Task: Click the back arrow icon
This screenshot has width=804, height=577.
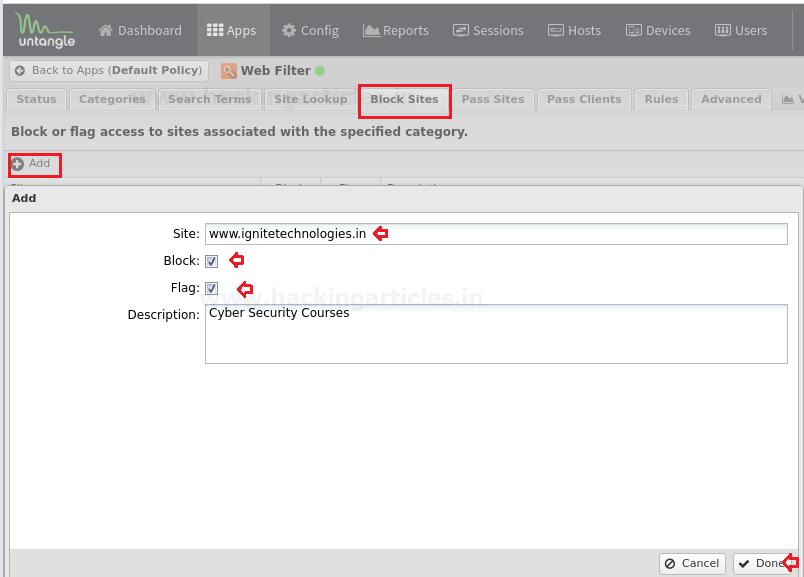Action: click(20, 71)
